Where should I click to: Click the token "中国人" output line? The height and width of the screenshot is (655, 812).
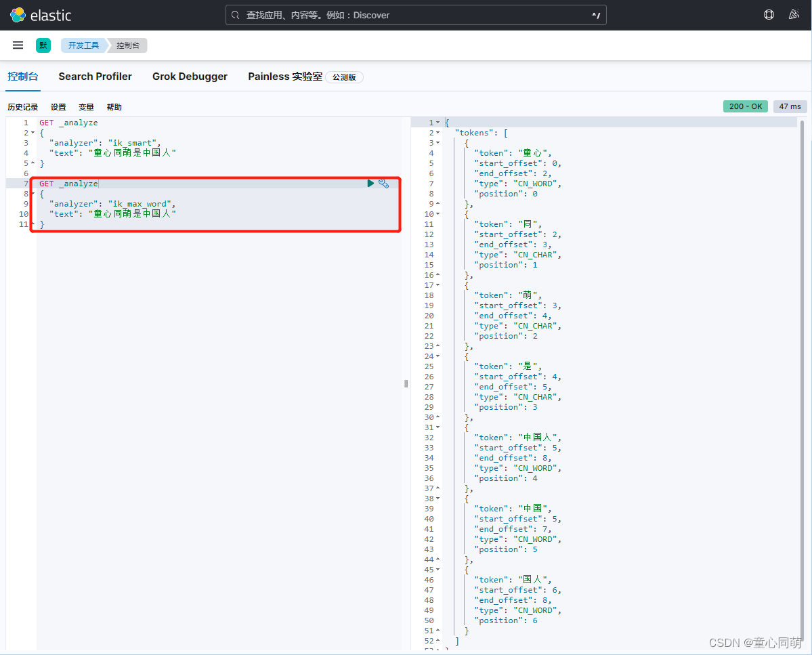click(517, 438)
